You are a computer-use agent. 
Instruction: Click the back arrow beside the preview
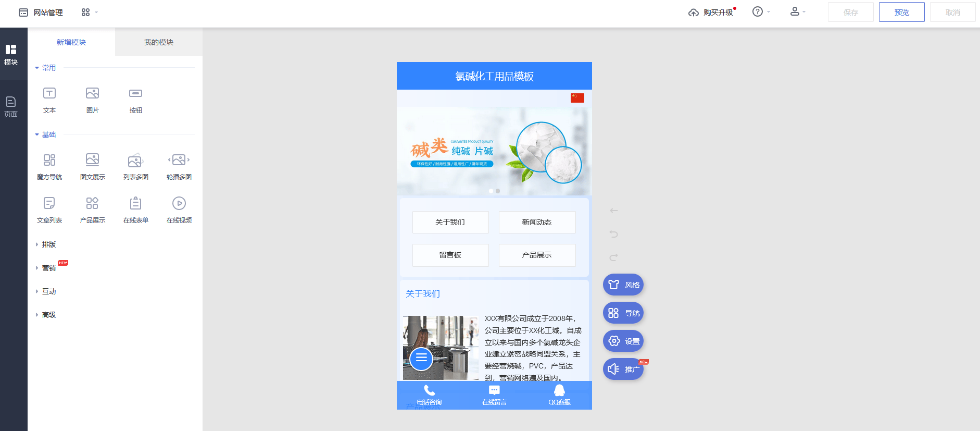(x=614, y=211)
